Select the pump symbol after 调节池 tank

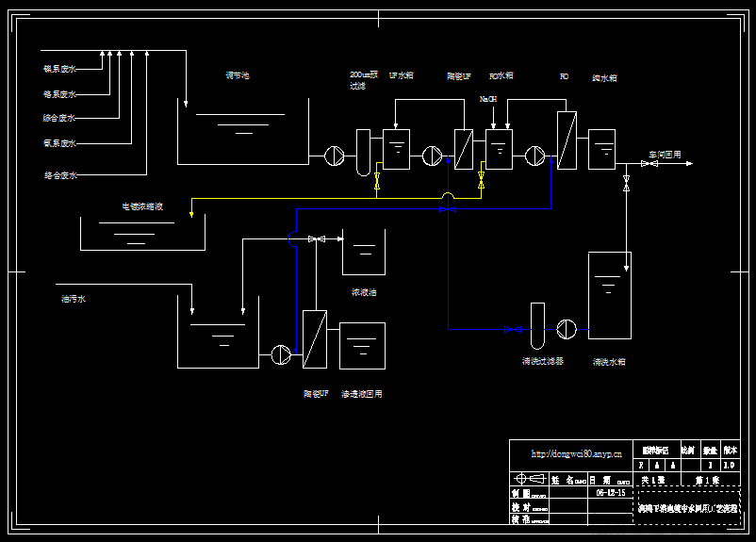[x=334, y=156]
